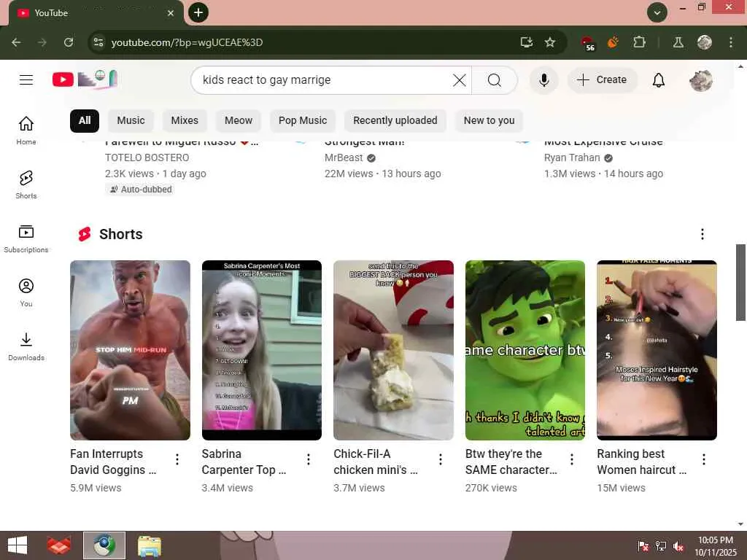
Task: Click the search magnifier button
Action: click(495, 80)
